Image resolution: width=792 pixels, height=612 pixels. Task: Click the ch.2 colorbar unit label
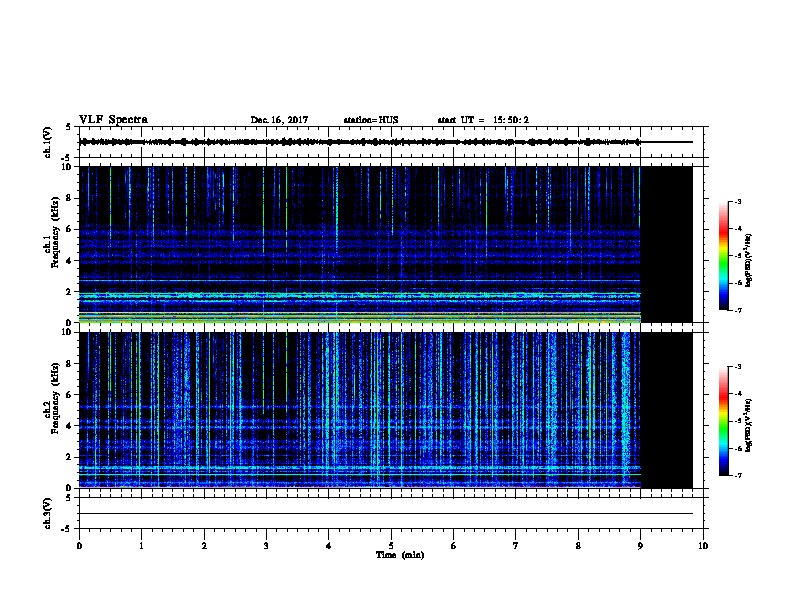coord(748,425)
